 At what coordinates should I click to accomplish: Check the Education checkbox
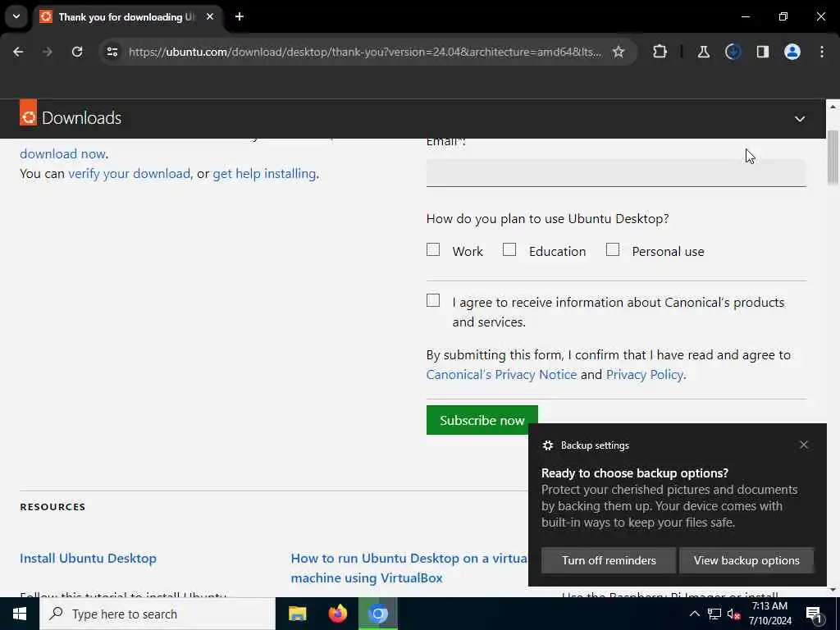pos(509,249)
